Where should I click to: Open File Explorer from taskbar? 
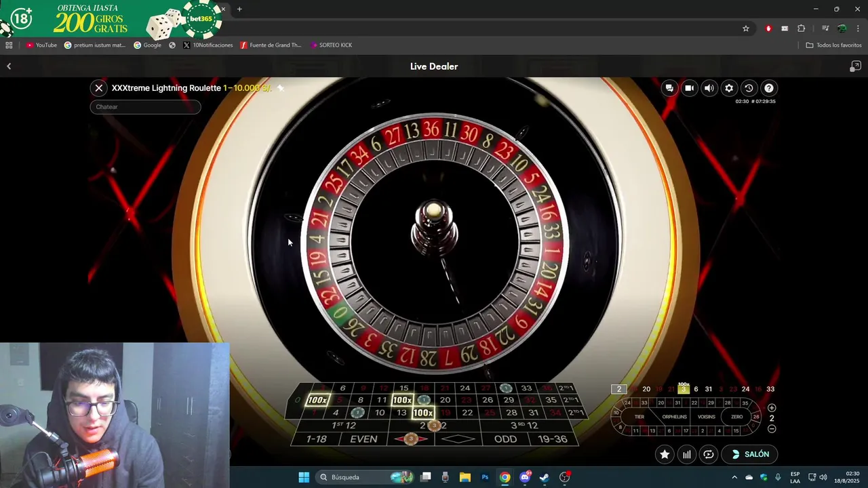(465, 477)
